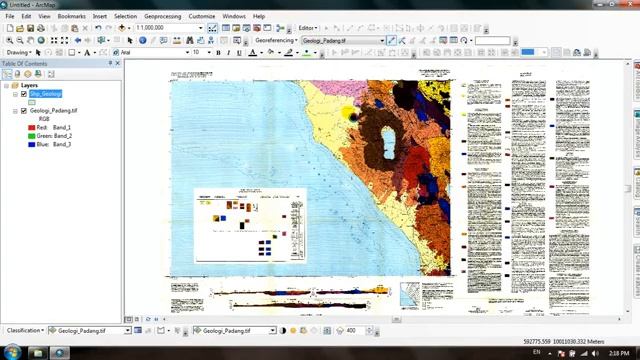Open the Drawing dropdown menu

click(19, 53)
